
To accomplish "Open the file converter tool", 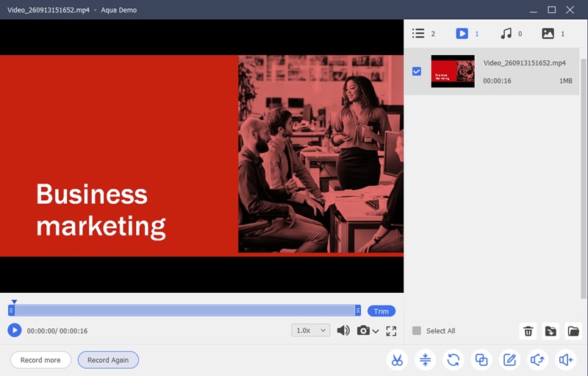I will (x=453, y=360).
